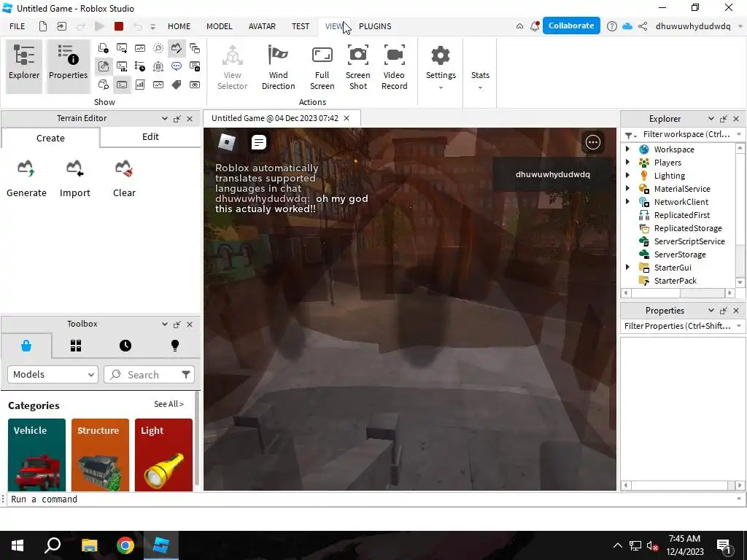747x560 pixels.
Task: Open the Settings dropdown arrow
Action: [x=441, y=87]
